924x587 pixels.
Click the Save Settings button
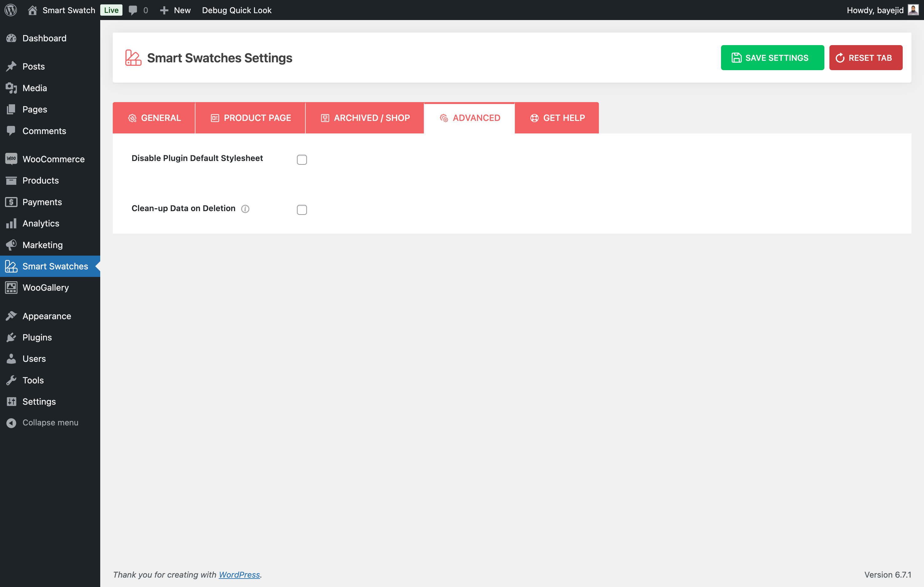pos(772,58)
